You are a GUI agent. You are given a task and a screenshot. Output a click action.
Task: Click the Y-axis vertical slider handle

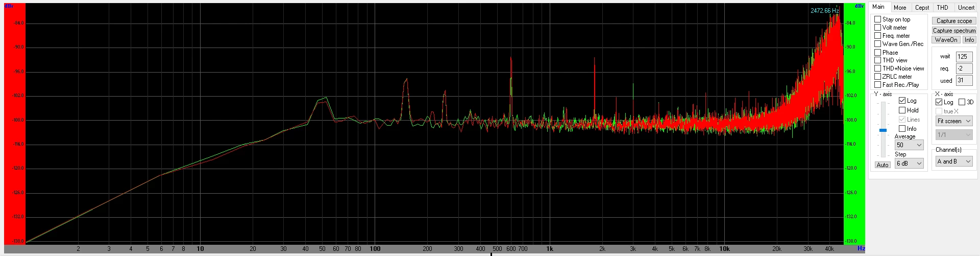click(x=883, y=130)
